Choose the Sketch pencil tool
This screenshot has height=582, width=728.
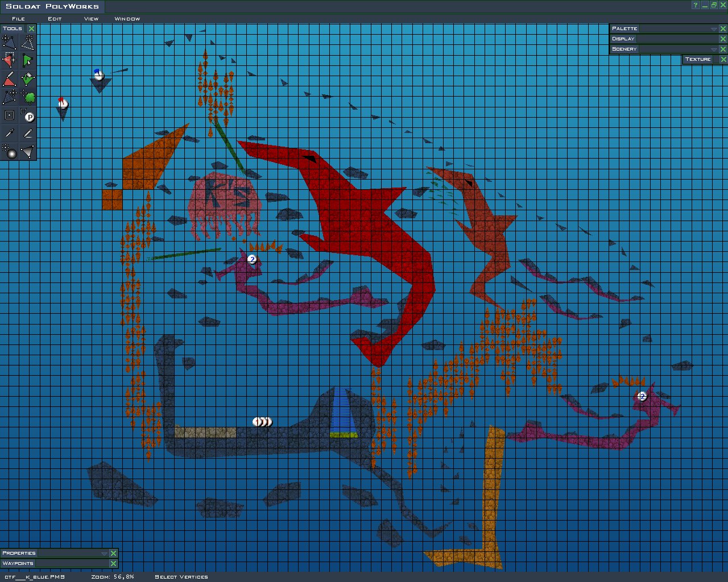point(28,133)
